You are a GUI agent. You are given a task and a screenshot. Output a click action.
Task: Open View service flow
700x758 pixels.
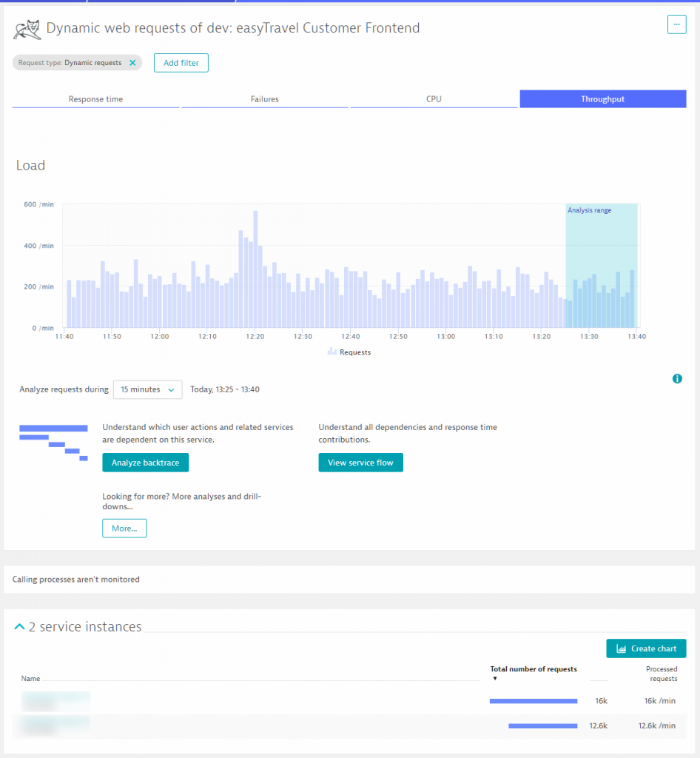click(360, 463)
